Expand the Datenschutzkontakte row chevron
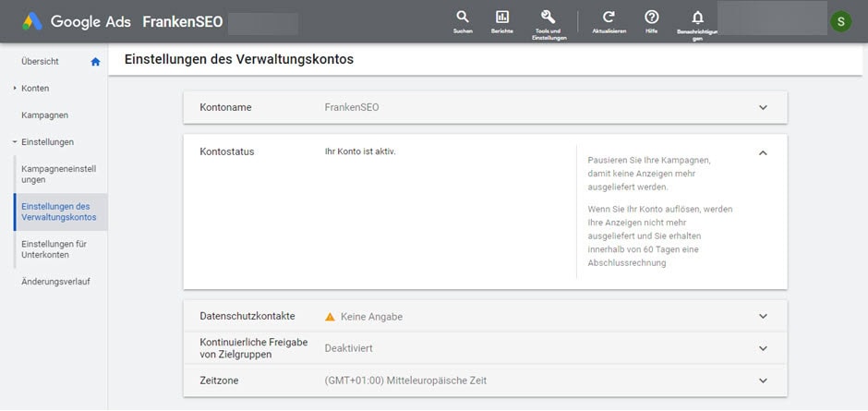The image size is (868, 411). point(763,316)
